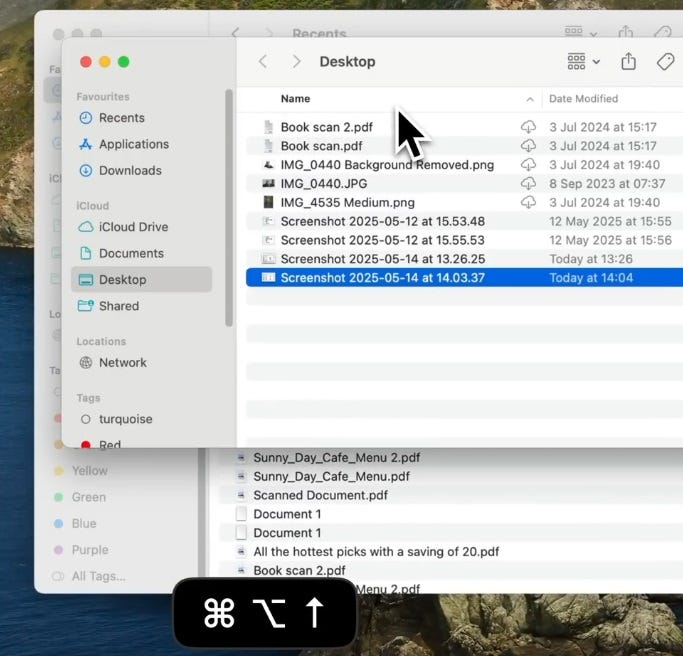Image resolution: width=683 pixels, height=656 pixels.
Task: Click the Applications icon in sidebar
Action: [x=86, y=144]
